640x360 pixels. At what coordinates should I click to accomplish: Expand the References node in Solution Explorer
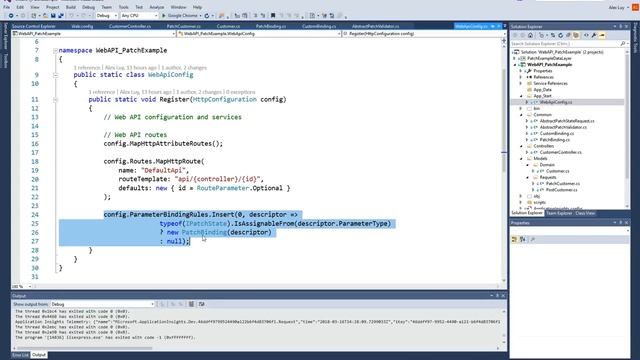click(x=521, y=77)
